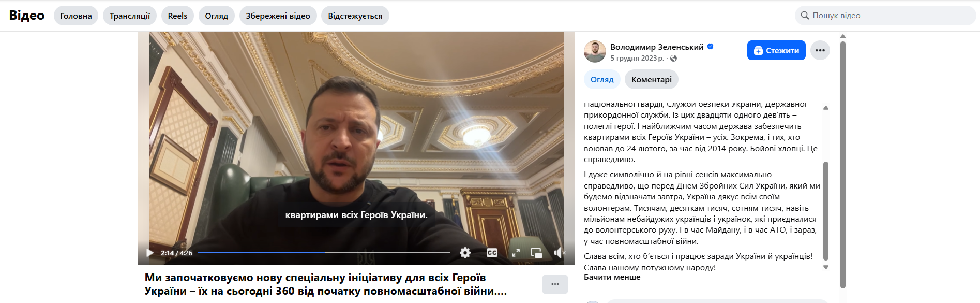Viewport: 980px width, 303px height.
Task: Click the Пошук відео search field
Action: coord(885,16)
